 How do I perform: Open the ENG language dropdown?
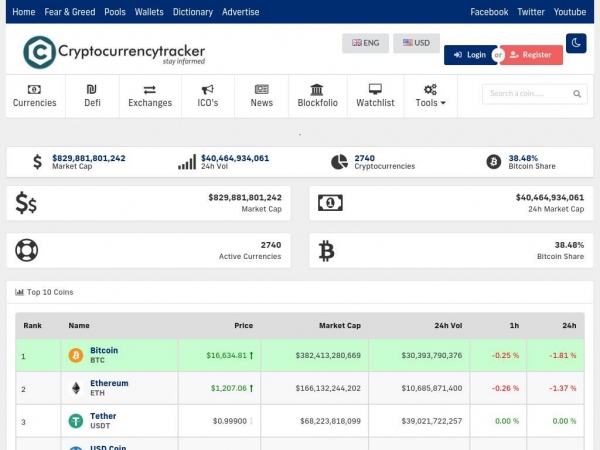pyautogui.click(x=365, y=43)
